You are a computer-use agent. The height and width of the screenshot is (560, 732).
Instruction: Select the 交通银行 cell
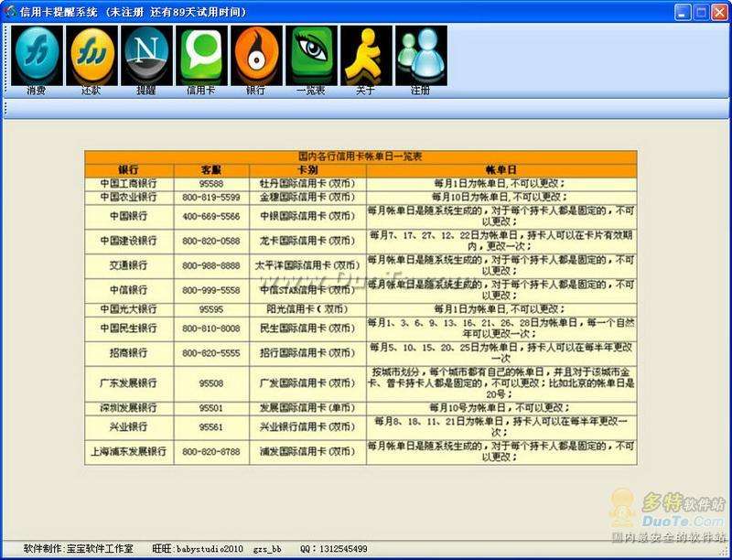pos(129,266)
